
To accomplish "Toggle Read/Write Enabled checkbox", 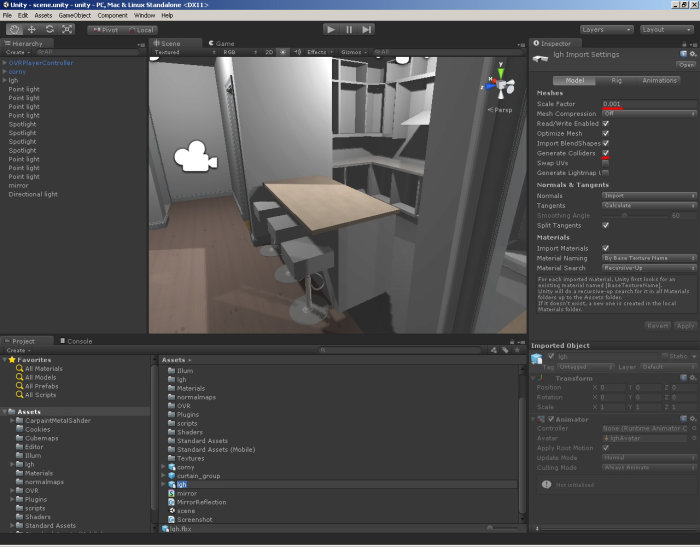I will pyautogui.click(x=605, y=124).
